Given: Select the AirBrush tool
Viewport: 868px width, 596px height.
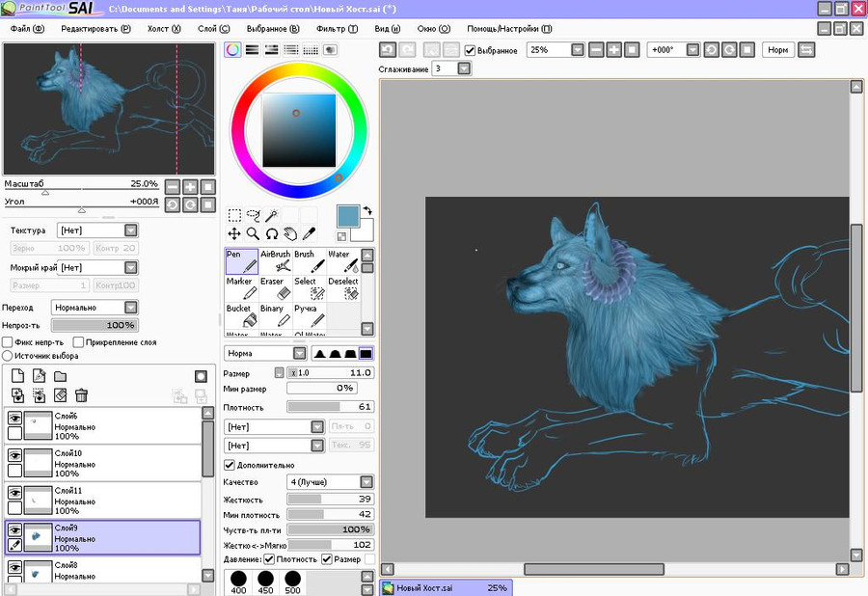Looking at the screenshot, I should point(276,261).
